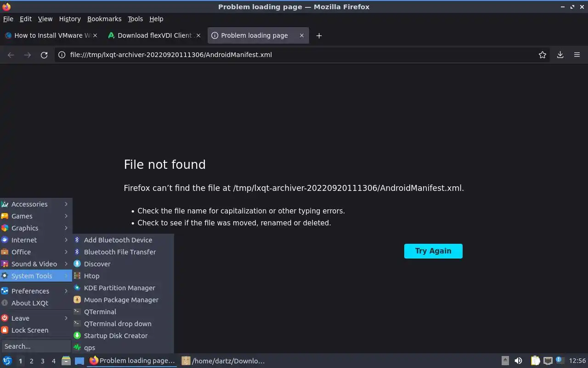Expand the Graphics submenu

point(36,228)
